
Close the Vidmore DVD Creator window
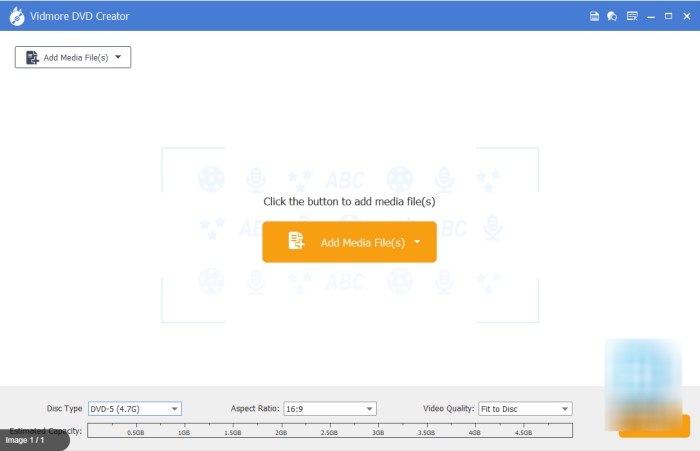point(686,16)
